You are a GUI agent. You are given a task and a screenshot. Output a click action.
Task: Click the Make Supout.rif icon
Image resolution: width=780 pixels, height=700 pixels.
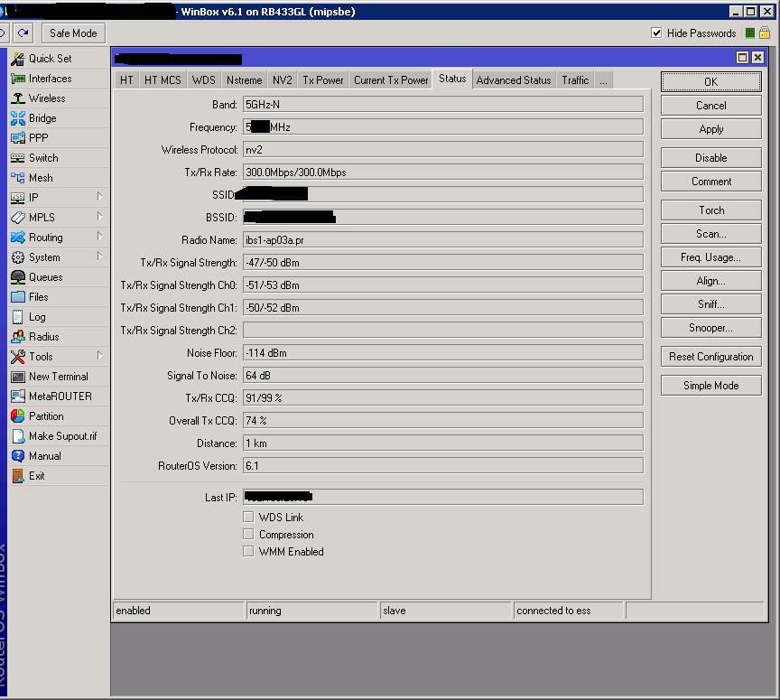18,436
